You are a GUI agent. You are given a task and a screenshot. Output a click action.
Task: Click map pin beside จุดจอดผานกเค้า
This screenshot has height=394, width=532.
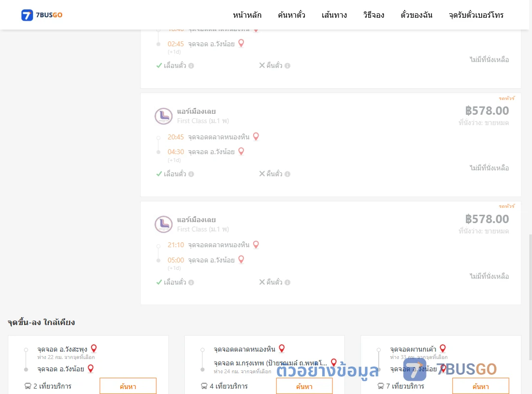443,349
